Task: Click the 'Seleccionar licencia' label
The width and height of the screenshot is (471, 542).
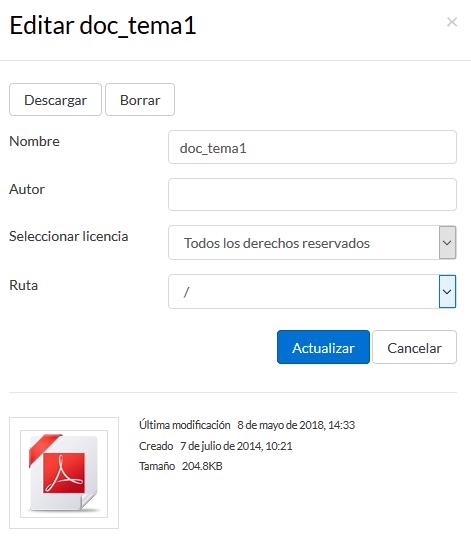Action: tap(69, 236)
